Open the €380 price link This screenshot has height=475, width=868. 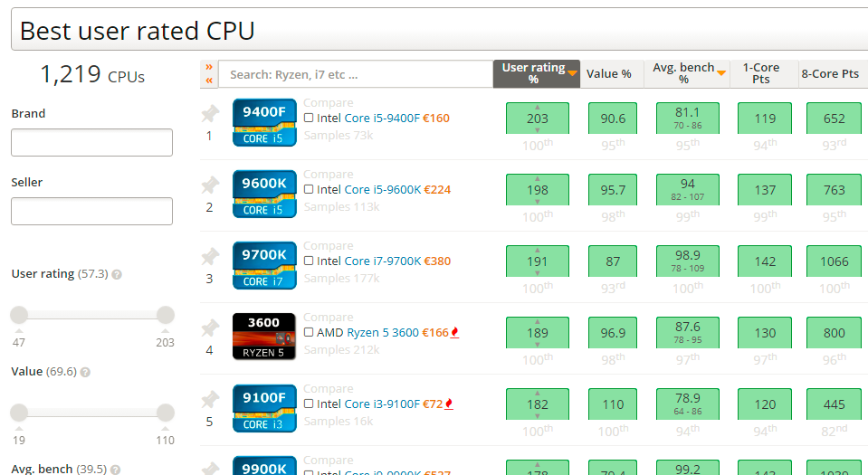coord(437,261)
